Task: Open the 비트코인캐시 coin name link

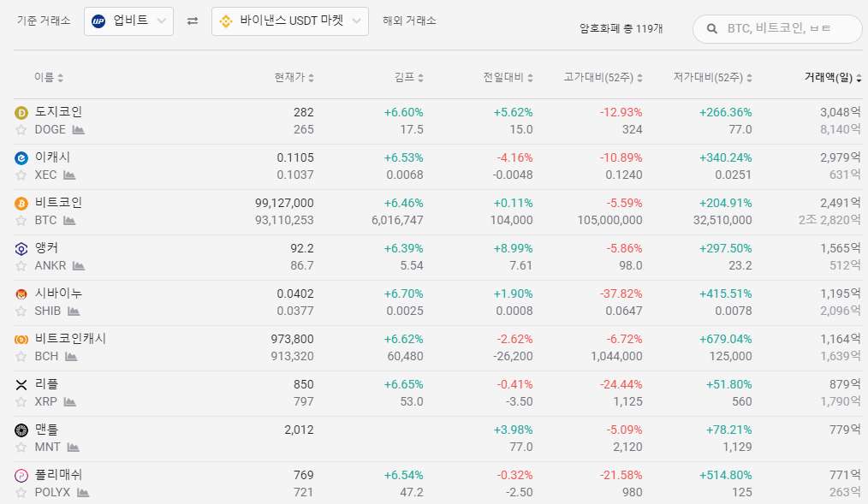Action: pos(70,339)
